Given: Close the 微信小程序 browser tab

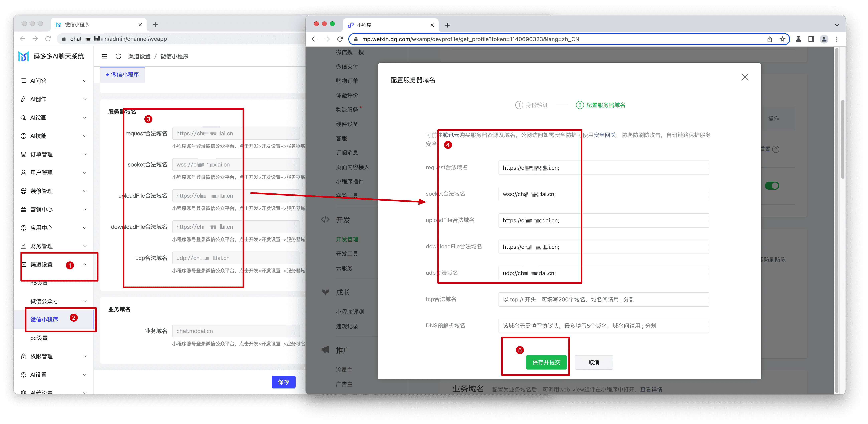Looking at the screenshot, I should click(140, 25).
